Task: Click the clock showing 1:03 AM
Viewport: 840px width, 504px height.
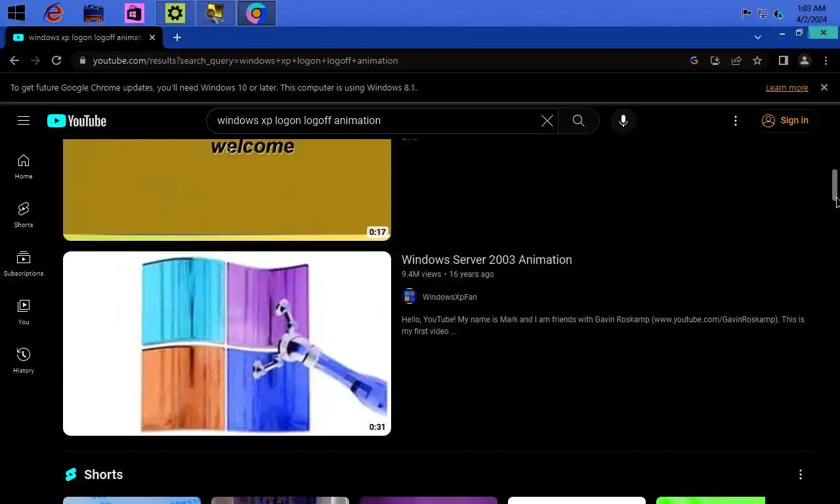Action: click(x=811, y=9)
